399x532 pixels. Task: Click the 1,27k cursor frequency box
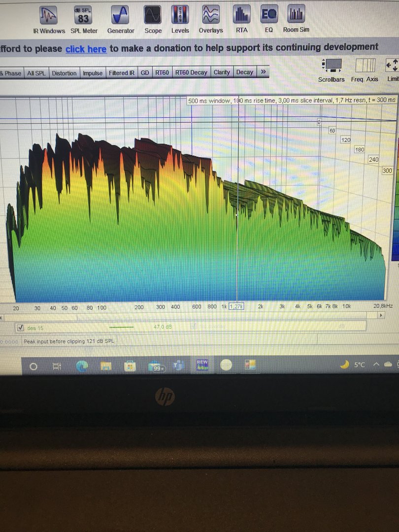click(x=236, y=306)
